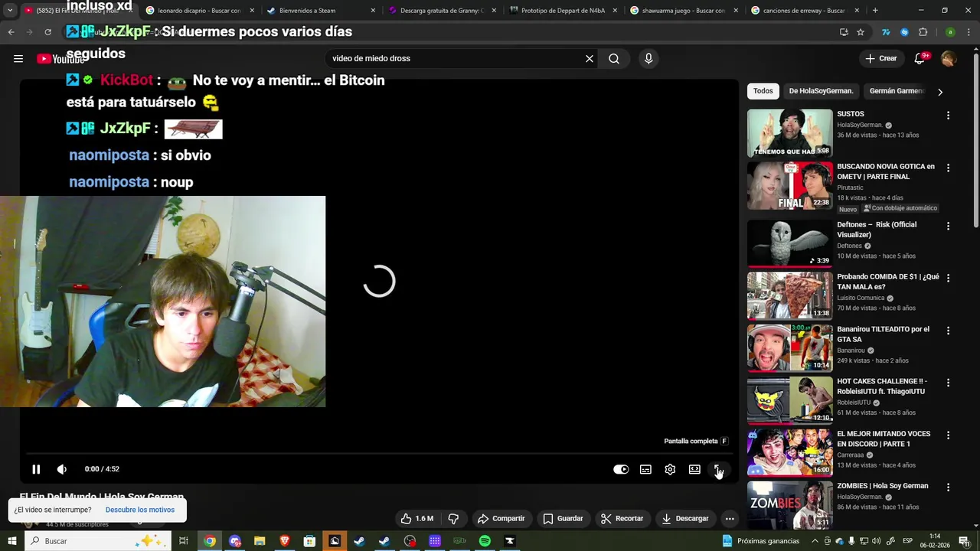Start voice search with the microphone

pyautogui.click(x=648, y=58)
